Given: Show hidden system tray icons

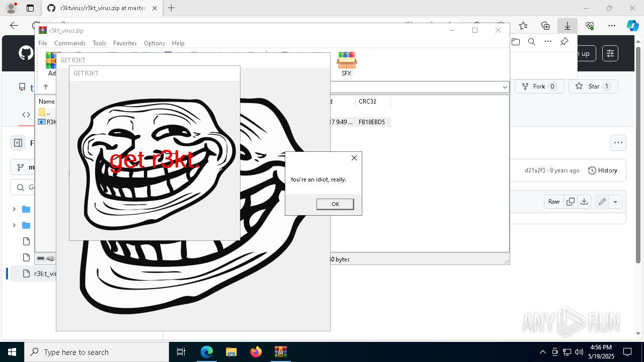Looking at the screenshot, I should [542, 352].
